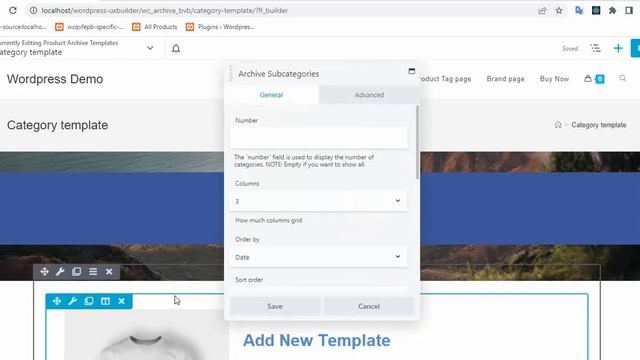Duplicate row using gray toolbar copy icon
The image size is (640, 360).
point(76,271)
